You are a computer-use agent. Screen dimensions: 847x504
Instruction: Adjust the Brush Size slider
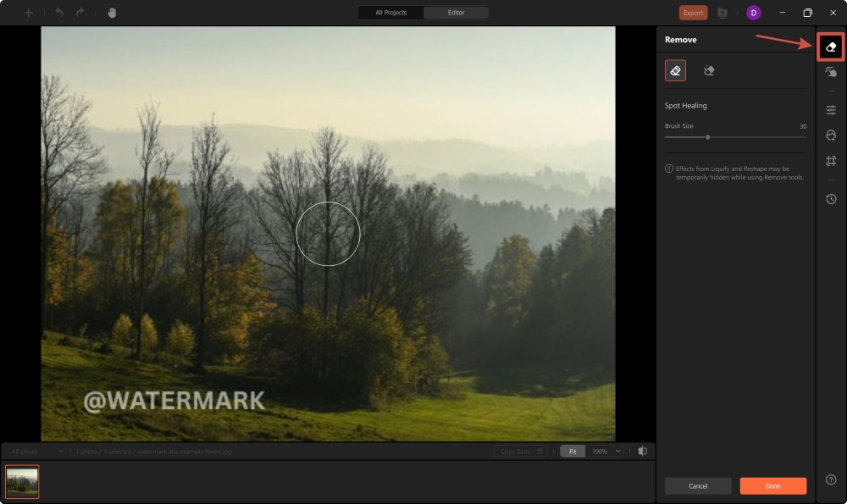[x=709, y=136]
